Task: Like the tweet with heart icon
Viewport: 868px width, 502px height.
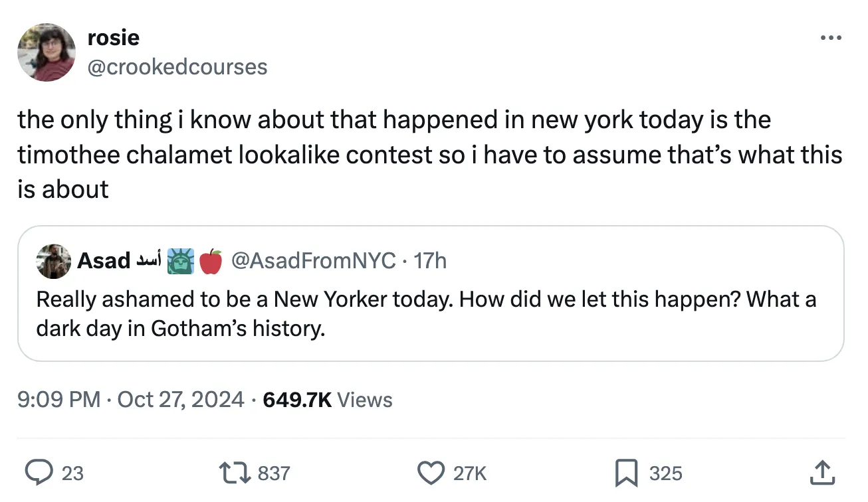Action: pyautogui.click(x=431, y=473)
